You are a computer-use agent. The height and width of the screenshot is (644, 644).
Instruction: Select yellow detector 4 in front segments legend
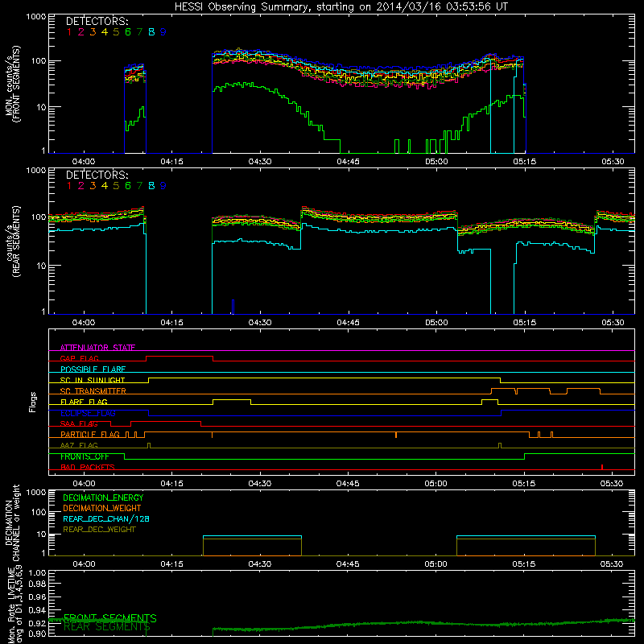[x=105, y=32]
